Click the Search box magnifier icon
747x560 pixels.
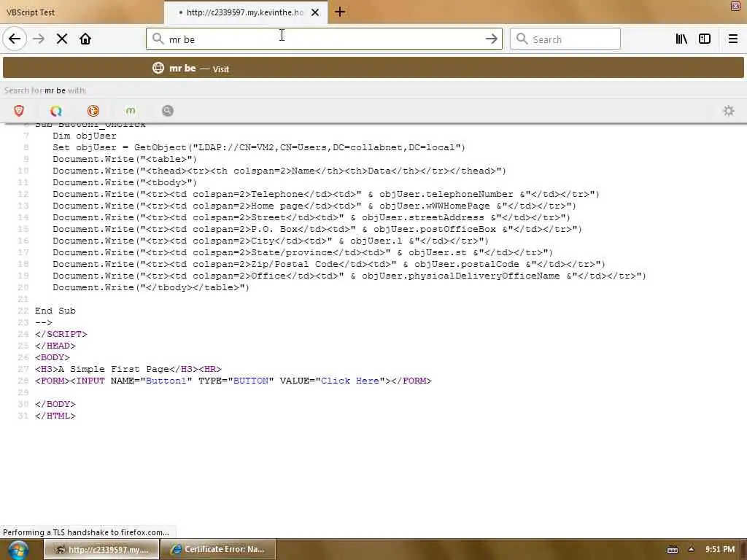click(522, 39)
